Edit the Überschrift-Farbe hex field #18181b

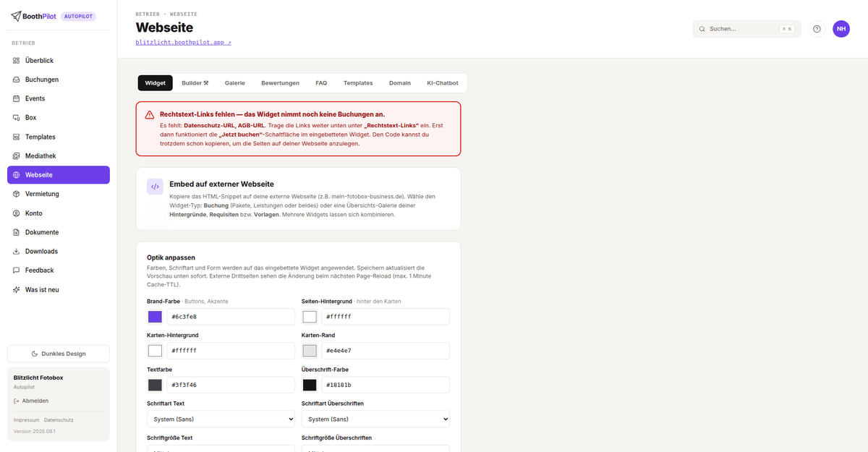pos(386,385)
